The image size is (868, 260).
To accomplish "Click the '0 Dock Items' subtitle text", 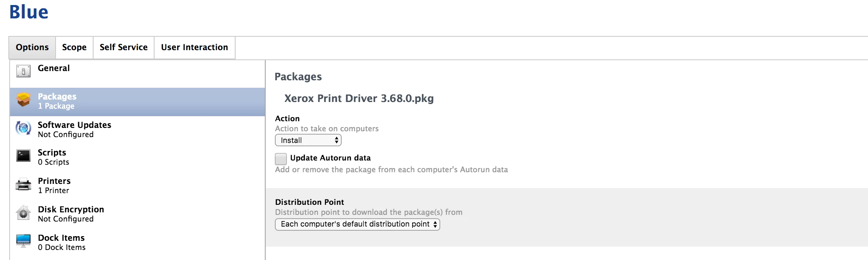I will click(x=62, y=247).
